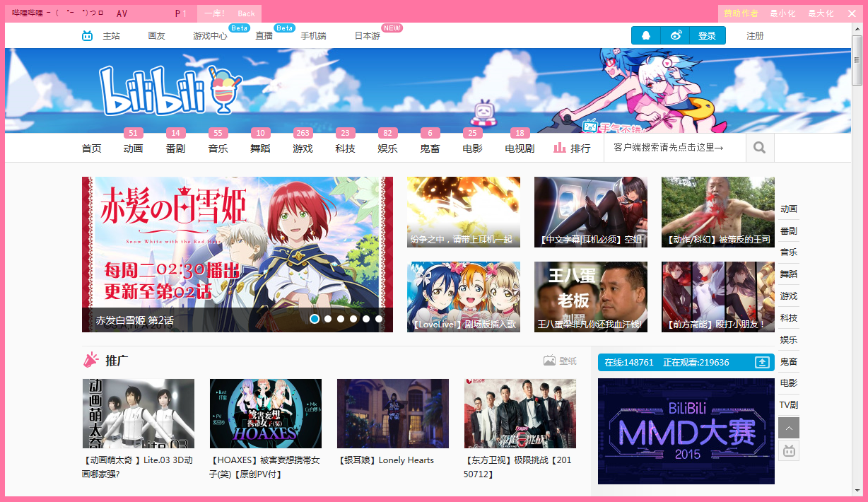Select the fourth carousel dot
Image resolution: width=868 pixels, height=502 pixels.
pyautogui.click(x=353, y=319)
